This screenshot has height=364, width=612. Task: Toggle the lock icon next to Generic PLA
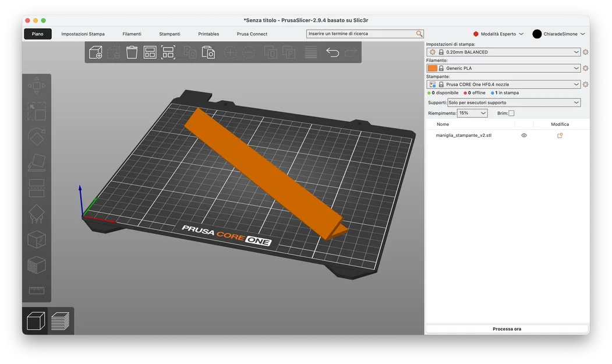click(x=443, y=68)
